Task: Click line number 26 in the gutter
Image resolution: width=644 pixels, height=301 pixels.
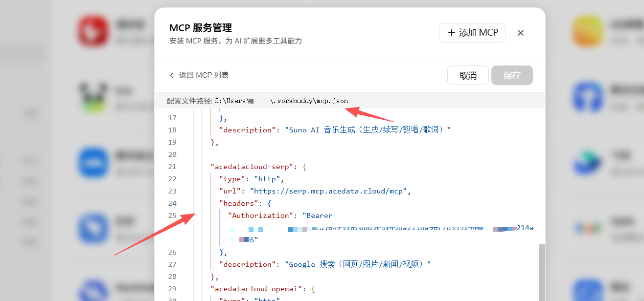Action: tap(172, 252)
